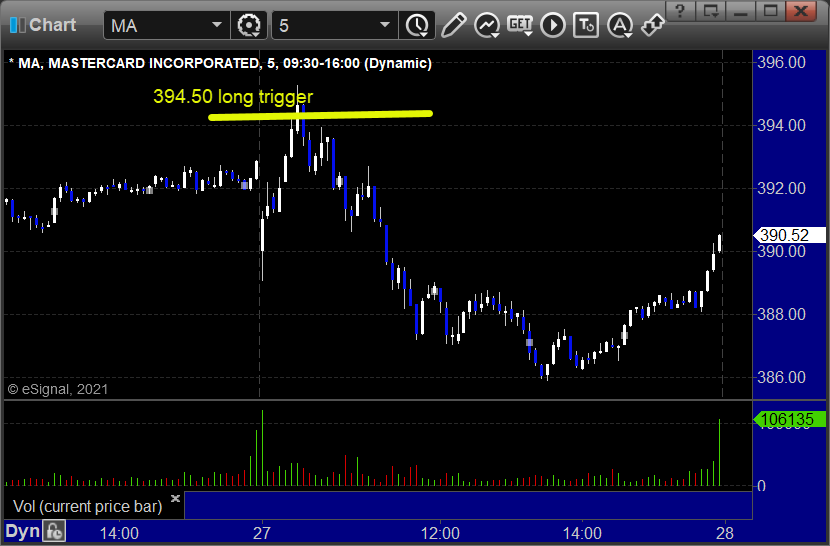Open the time template clock menu
The height and width of the screenshot is (546, 830).
418,25
